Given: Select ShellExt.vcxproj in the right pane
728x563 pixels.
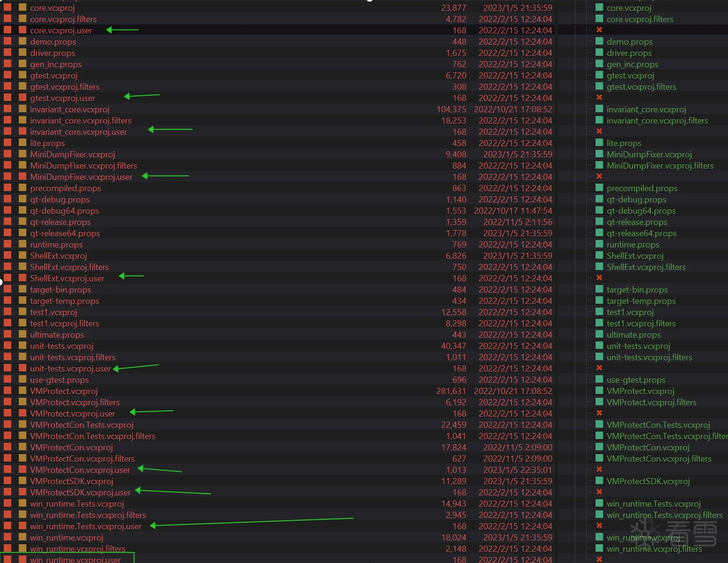Looking at the screenshot, I should click(635, 256).
